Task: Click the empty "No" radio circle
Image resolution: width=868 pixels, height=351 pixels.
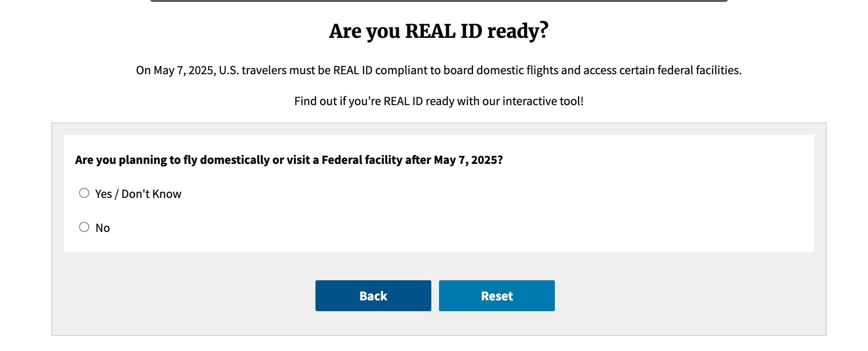Action: click(x=84, y=227)
